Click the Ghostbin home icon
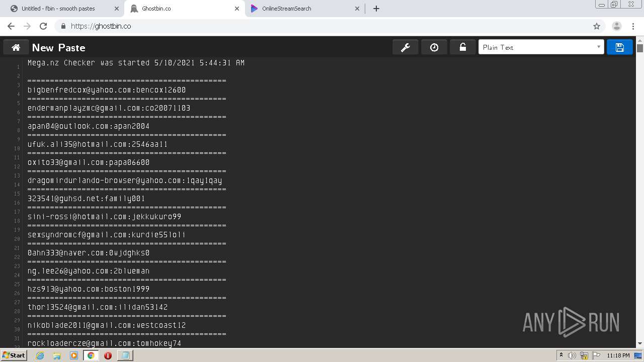644x362 pixels. 16,47
